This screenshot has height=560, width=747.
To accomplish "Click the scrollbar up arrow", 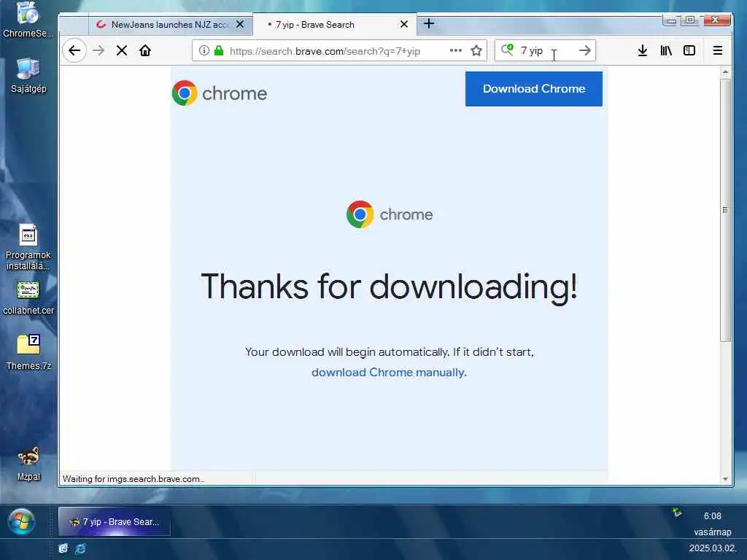I will pos(725,71).
